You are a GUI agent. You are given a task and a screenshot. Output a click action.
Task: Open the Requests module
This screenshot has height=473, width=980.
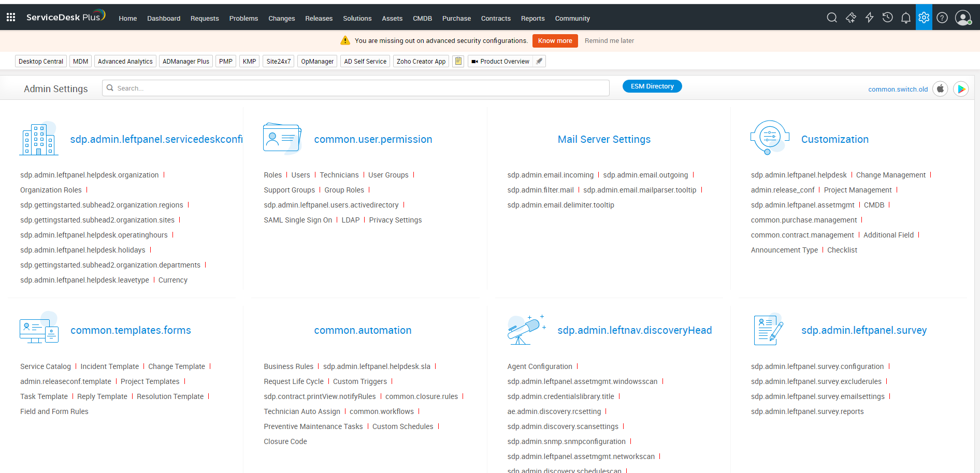(205, 18)
